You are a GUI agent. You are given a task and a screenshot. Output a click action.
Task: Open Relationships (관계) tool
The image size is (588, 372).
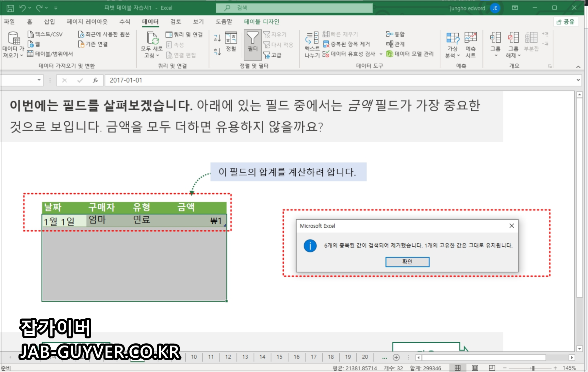(x=395, y=44)
